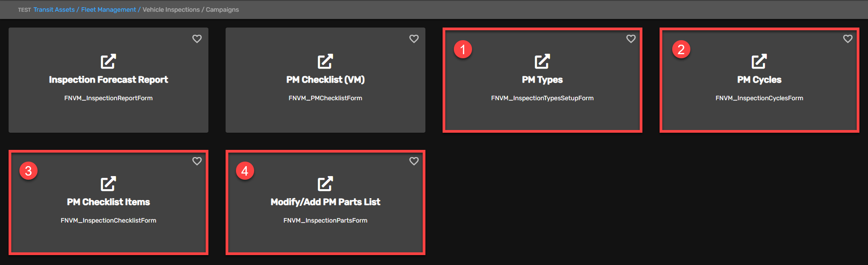Open the PM Types title text
Viewport: 868px width, 265px height.
click(542, 80)
